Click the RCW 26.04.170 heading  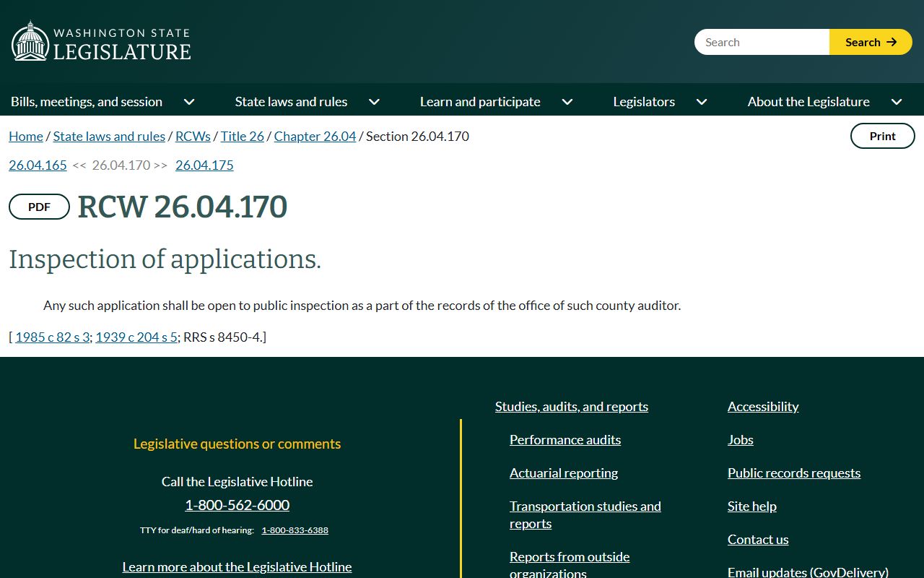pos(183,207)
